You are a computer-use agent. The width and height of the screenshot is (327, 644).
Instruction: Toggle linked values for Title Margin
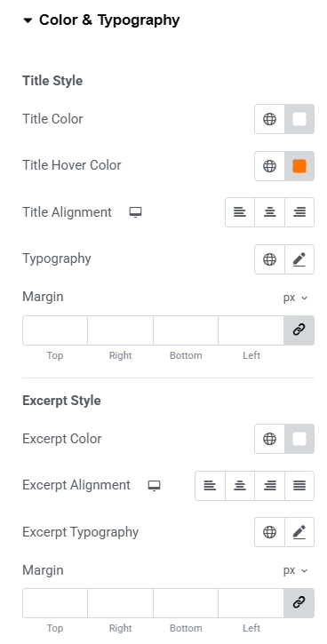point(299,330)
